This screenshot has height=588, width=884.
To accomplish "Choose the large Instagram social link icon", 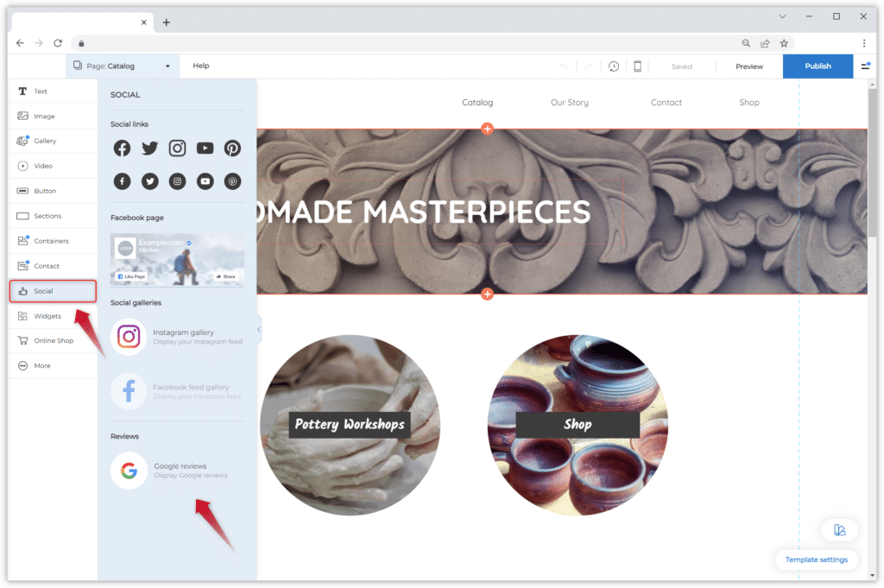I will 177,149.
